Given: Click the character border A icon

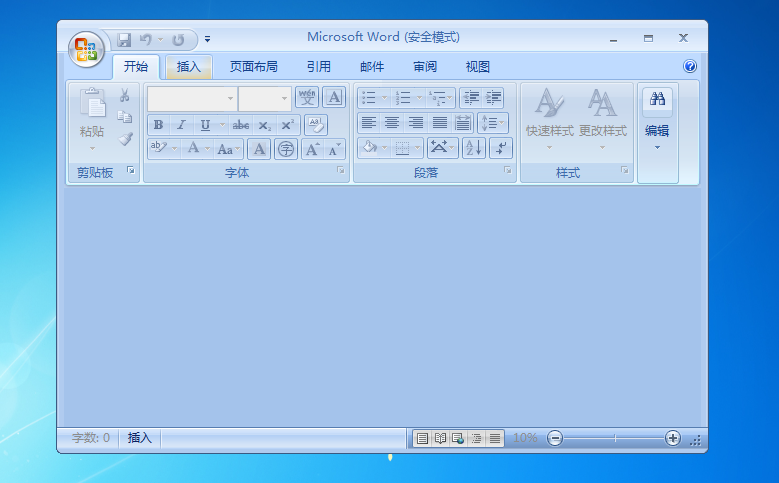Looking at the screenshot, I should pos(334,97).
